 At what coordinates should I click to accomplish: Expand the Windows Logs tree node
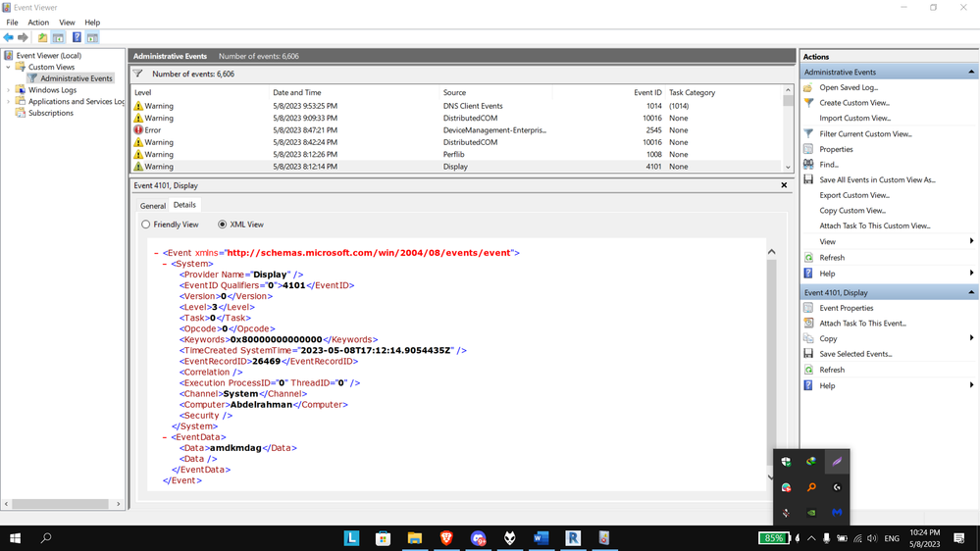9,90
